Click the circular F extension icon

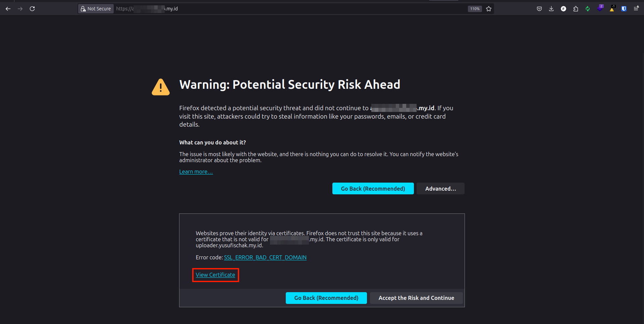[563, 9]
